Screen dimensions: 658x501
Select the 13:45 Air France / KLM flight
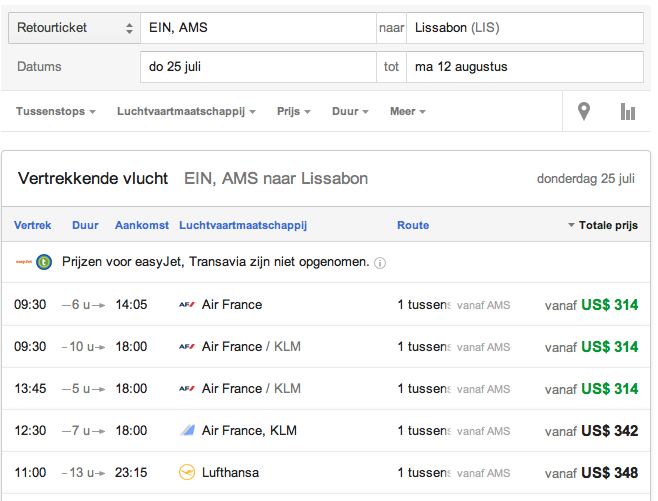(x=326, y=389)
